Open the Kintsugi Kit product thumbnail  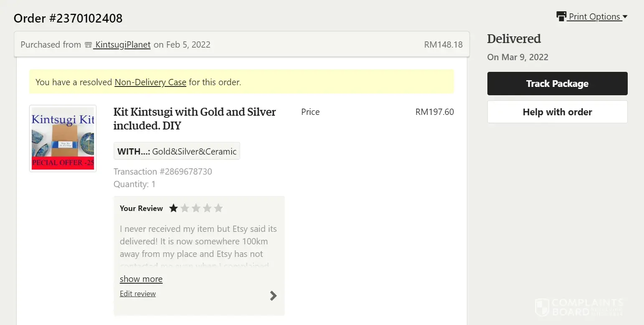click(63, 138)
